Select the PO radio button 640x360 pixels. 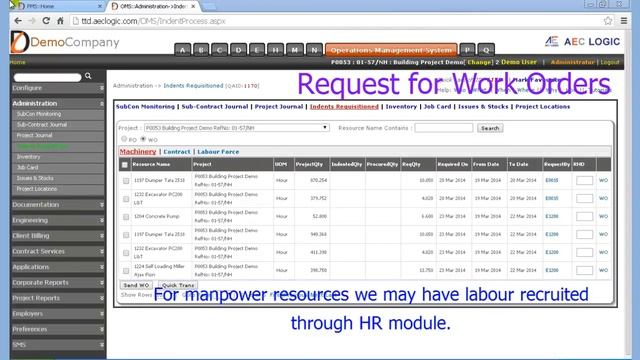pos(124,139)
